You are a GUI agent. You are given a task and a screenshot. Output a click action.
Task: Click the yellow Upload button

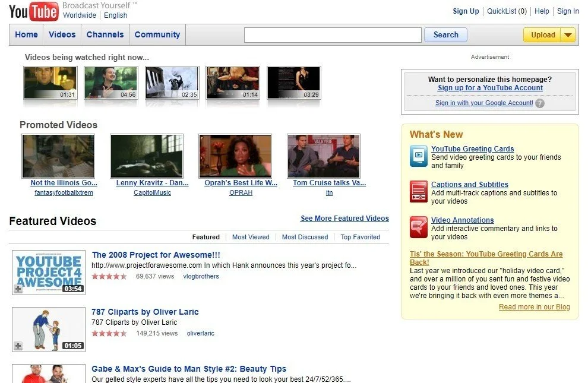tap(542, 35)
